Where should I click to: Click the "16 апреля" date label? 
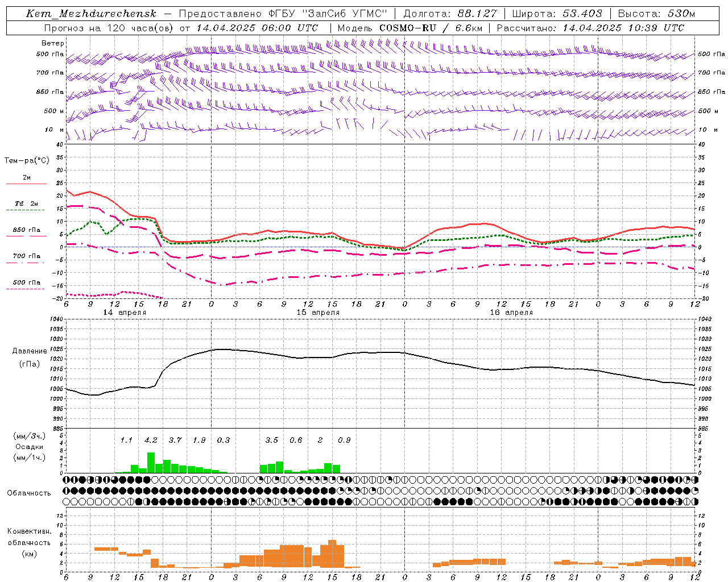pos(511,313)
